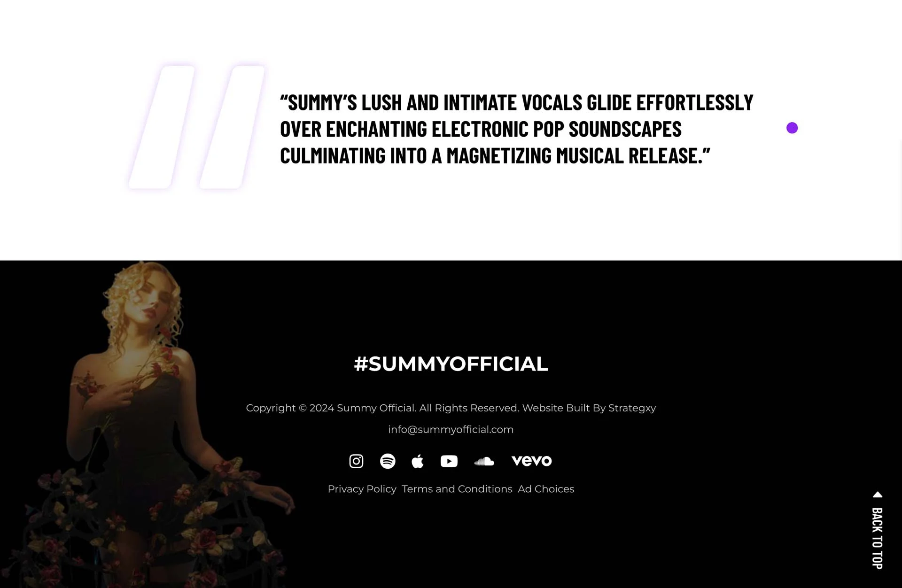Click the Back to Top arrow icon

click(878, 495)
